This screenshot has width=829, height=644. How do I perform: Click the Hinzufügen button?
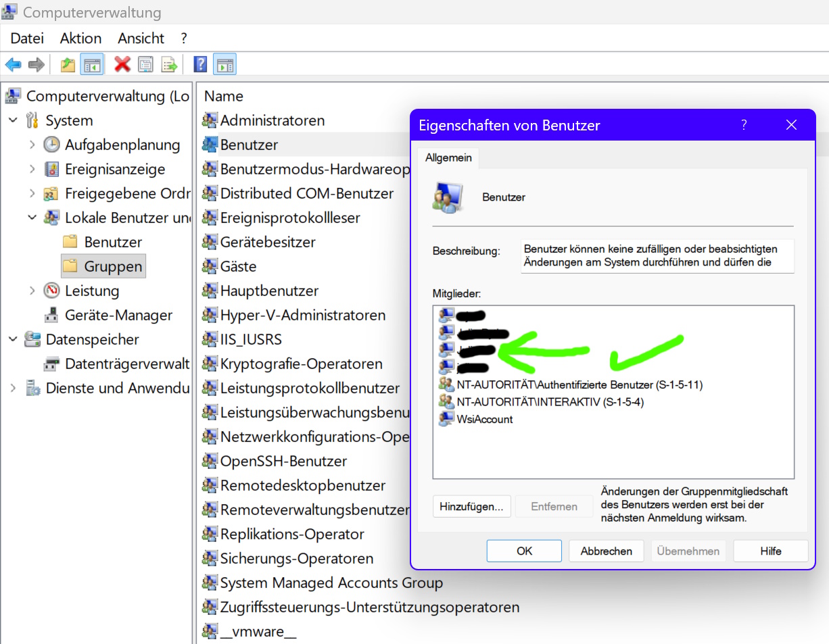(471, 506)
